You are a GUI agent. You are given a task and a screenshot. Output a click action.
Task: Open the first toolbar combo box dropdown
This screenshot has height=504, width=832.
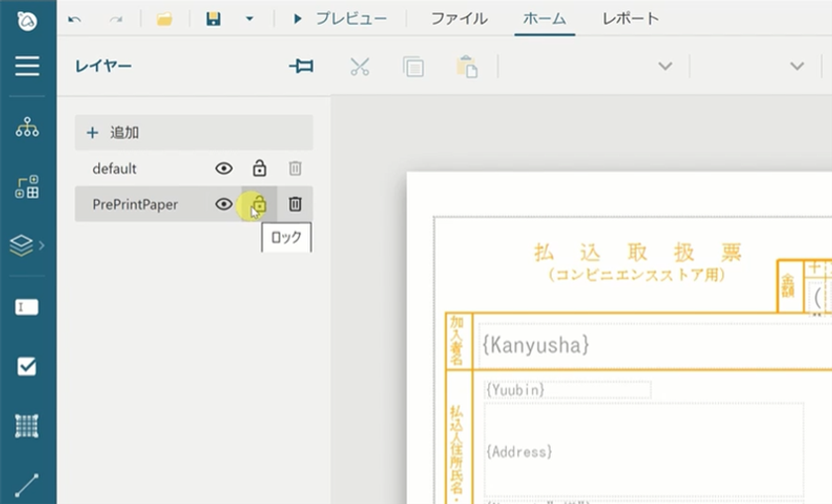[666, 66]
